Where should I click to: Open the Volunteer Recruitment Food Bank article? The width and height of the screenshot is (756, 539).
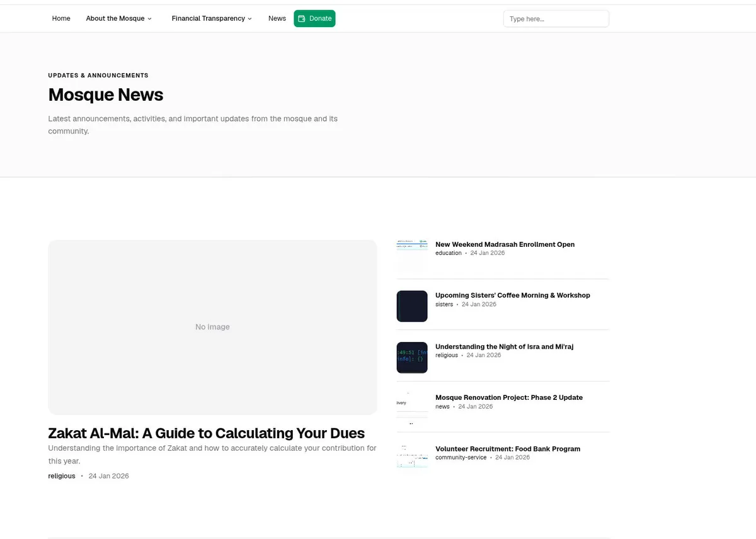508,448
